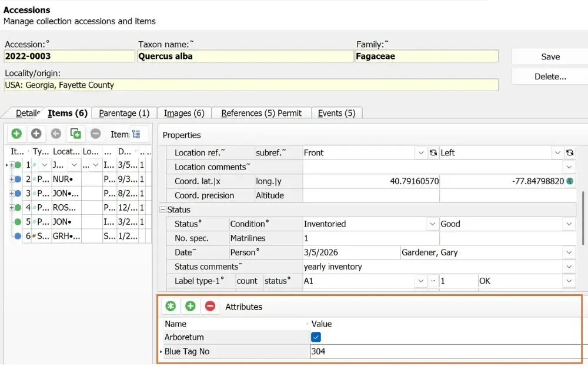Image resolution: width=588 pixels, height=369 pixels.
Task: Click blue status dot of item 6
Action: point(18,236)
